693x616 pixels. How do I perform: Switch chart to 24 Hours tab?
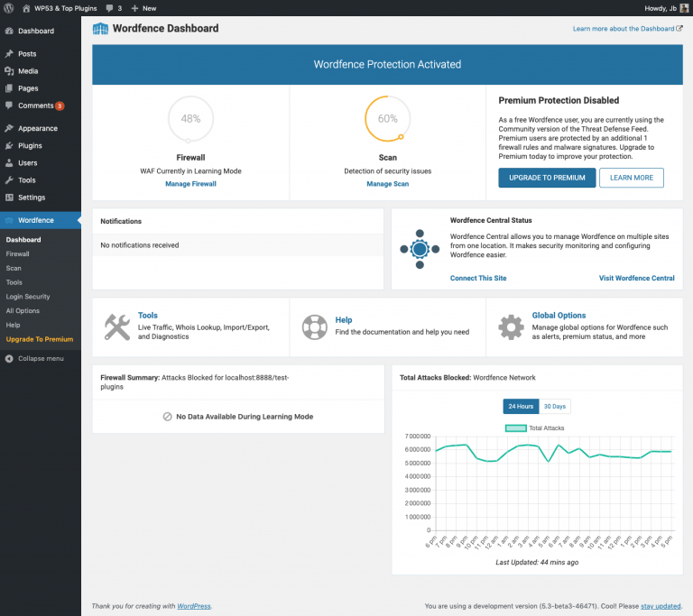click(521, 406)
